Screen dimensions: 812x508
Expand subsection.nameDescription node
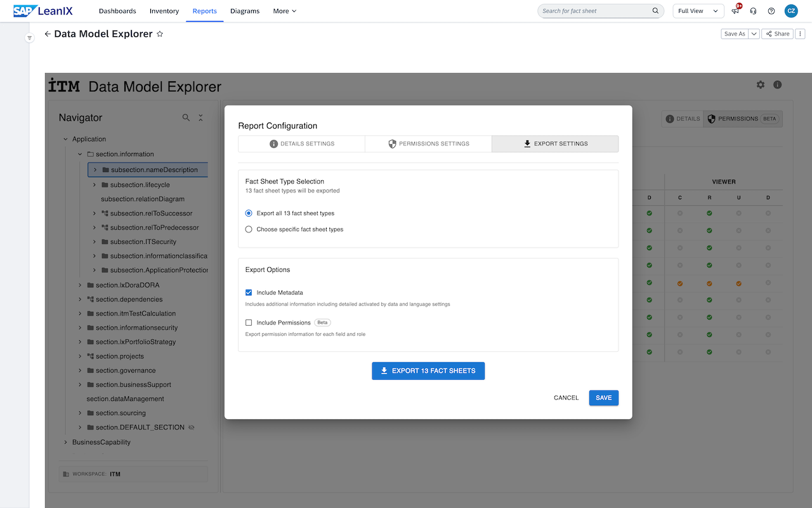tap(95, 170)
